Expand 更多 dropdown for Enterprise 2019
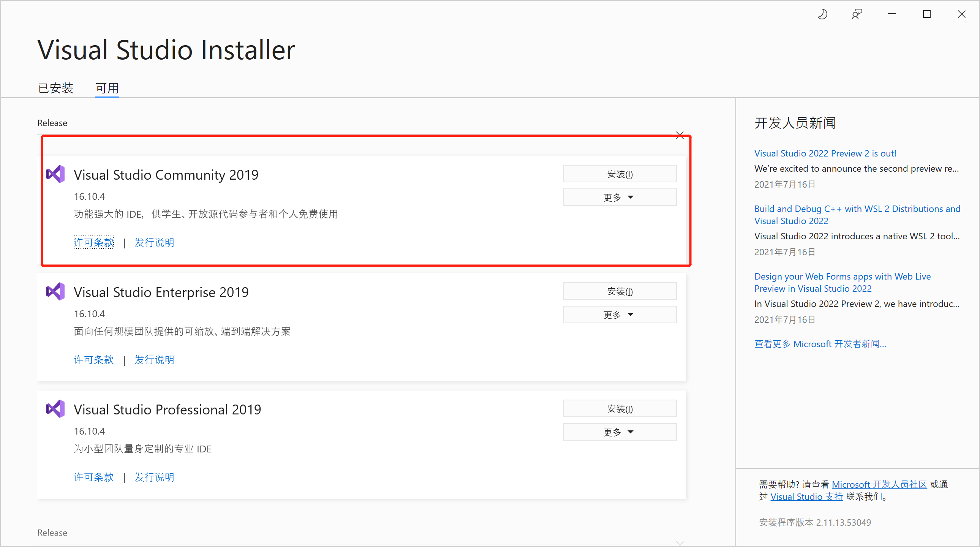Viewport: 980px width, 547px height. coord(620,315)
